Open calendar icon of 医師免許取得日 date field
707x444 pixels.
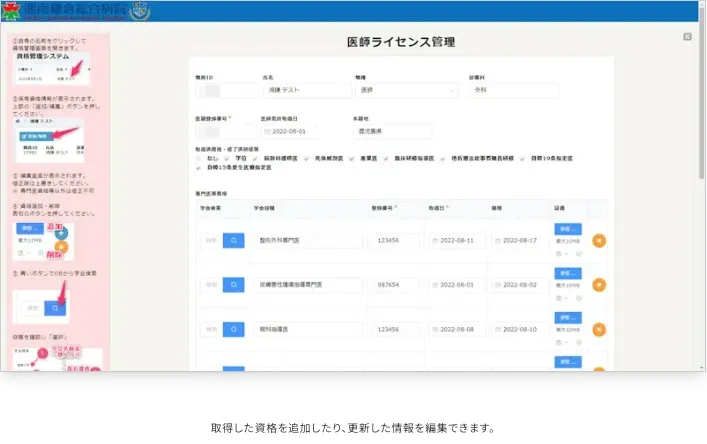pyautogui.click(x=267, y=132)
